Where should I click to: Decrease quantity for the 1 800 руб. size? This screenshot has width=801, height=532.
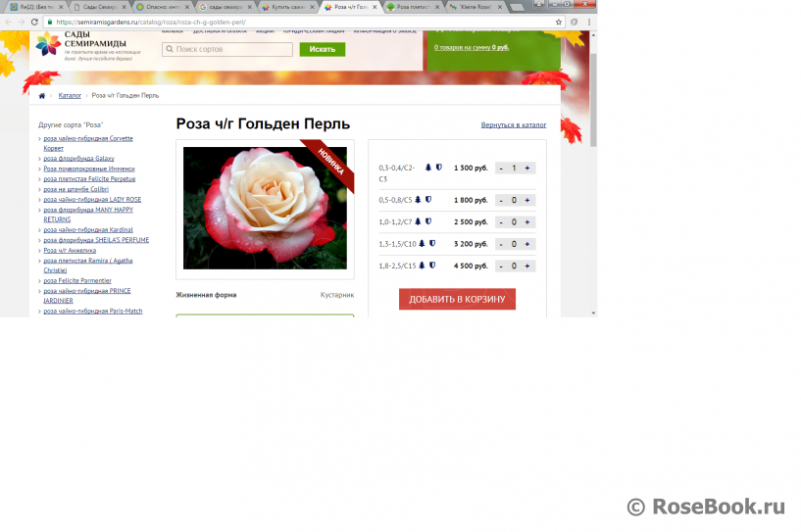[x=501, y=200]
